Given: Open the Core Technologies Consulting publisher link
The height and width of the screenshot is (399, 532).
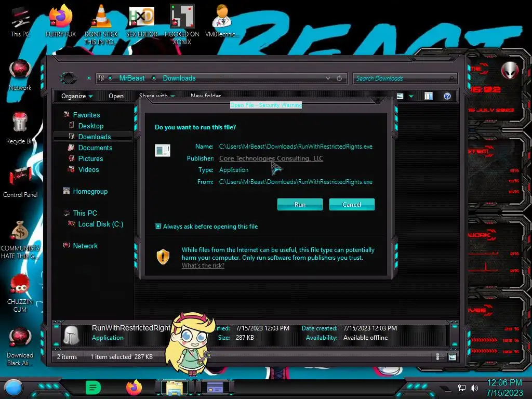Looking at the screenshot, I should pos(271,158).
